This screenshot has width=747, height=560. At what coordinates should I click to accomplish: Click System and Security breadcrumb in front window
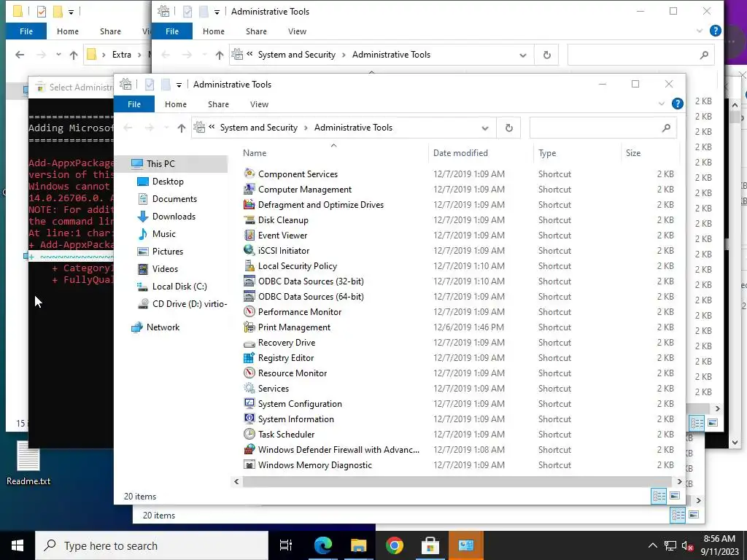click(259, 128)
